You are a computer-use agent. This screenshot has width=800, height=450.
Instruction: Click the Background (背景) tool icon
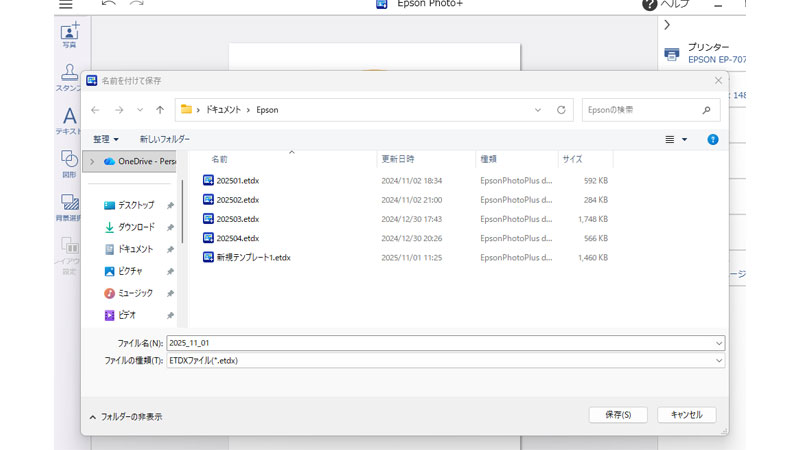[x=69, y=203]
